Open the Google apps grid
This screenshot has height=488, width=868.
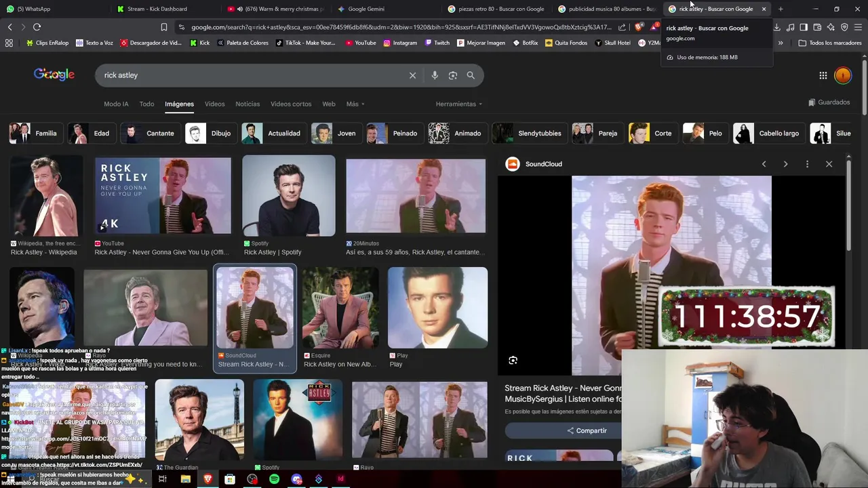[x=823, y=76]
